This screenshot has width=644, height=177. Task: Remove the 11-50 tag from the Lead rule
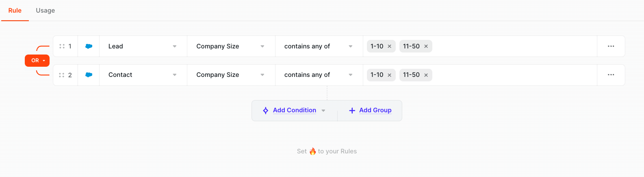426,46
